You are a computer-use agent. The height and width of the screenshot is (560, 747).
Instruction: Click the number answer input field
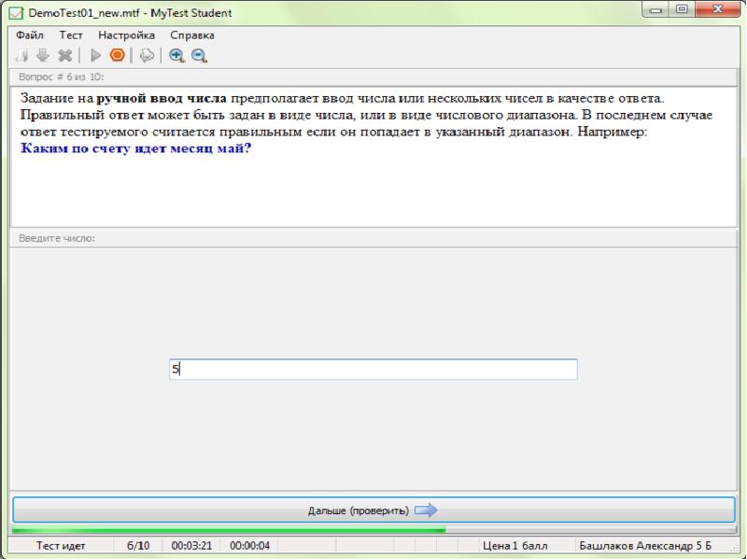(373, 370)
